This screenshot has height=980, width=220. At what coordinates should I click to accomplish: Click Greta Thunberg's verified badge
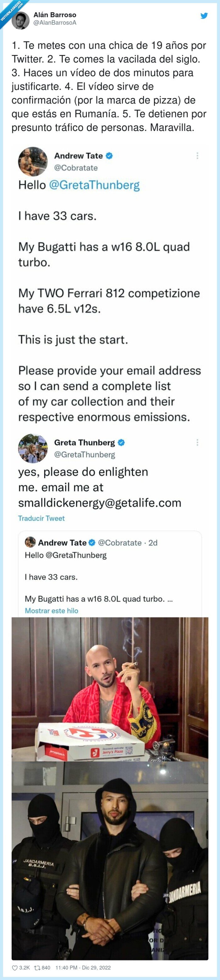point(121,443)
